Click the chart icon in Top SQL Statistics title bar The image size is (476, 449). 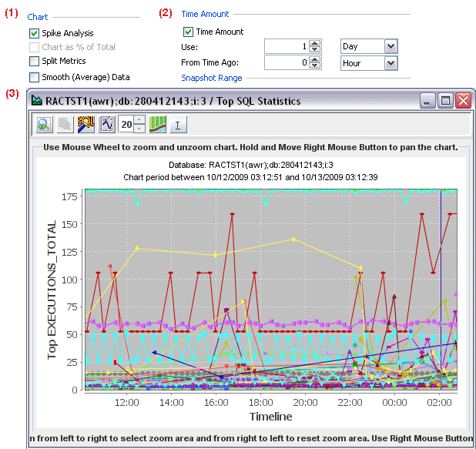(x=36, y=100)
